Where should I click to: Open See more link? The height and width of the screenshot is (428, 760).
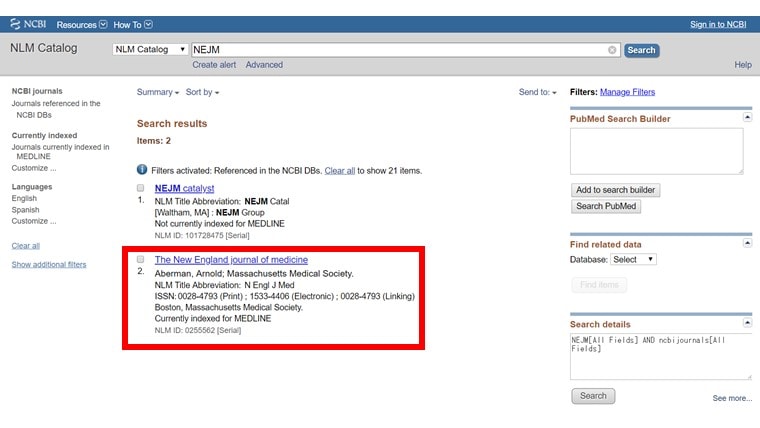point(732,398)
